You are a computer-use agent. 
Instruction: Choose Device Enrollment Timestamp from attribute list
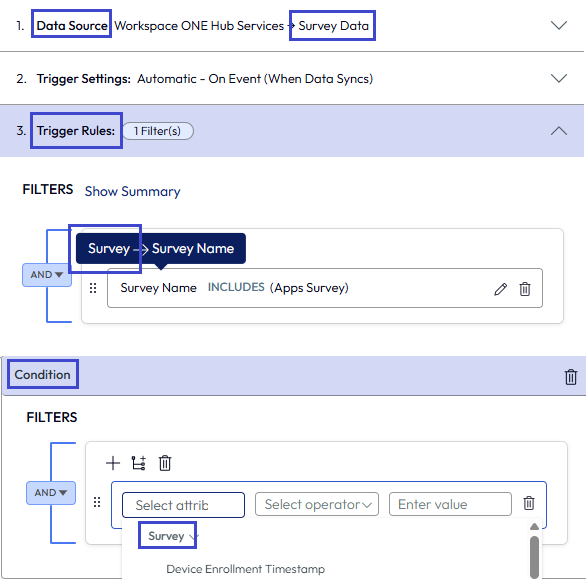click(246, 569)
